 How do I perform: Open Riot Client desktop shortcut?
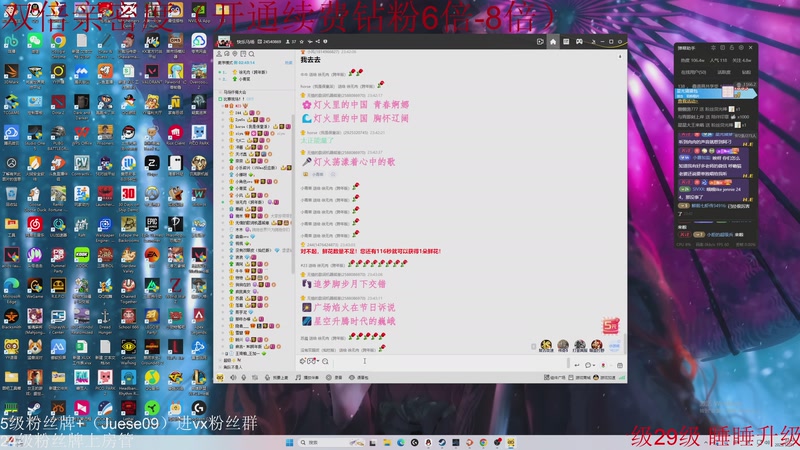point(176,136)
